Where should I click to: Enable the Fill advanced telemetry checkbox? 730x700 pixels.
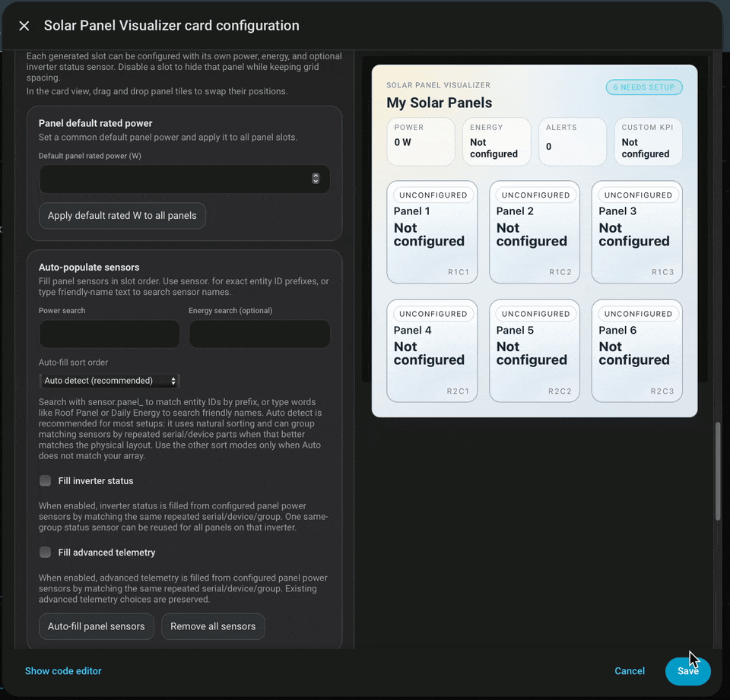[x=45, y=553]
